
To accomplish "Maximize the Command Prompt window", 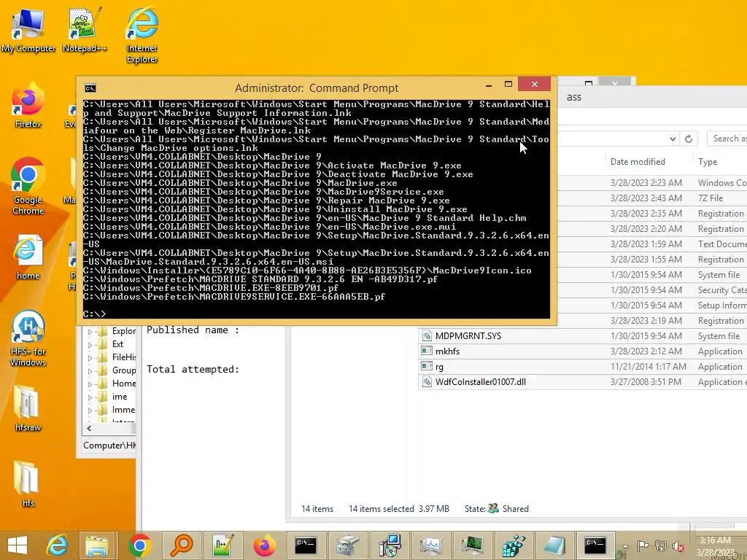I will pyautogui.click(x=508, y=85).
